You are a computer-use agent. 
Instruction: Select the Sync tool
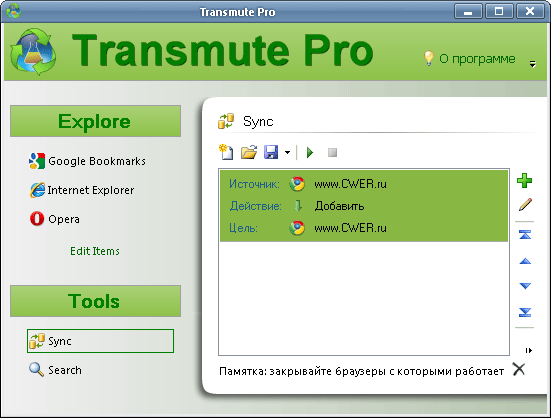point(101,341)
